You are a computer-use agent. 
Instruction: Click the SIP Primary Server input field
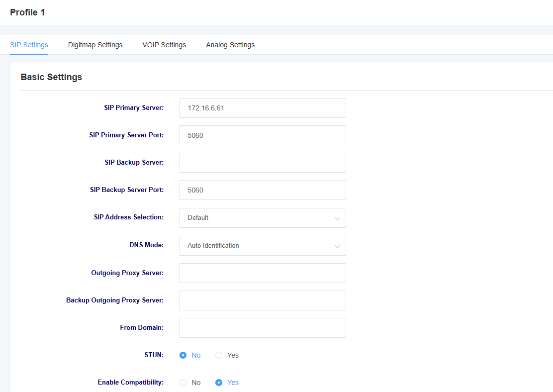[263, 108]
